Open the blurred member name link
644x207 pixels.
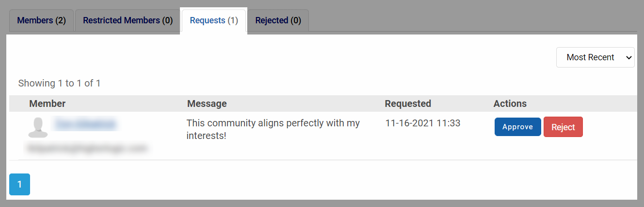point(86,124)
